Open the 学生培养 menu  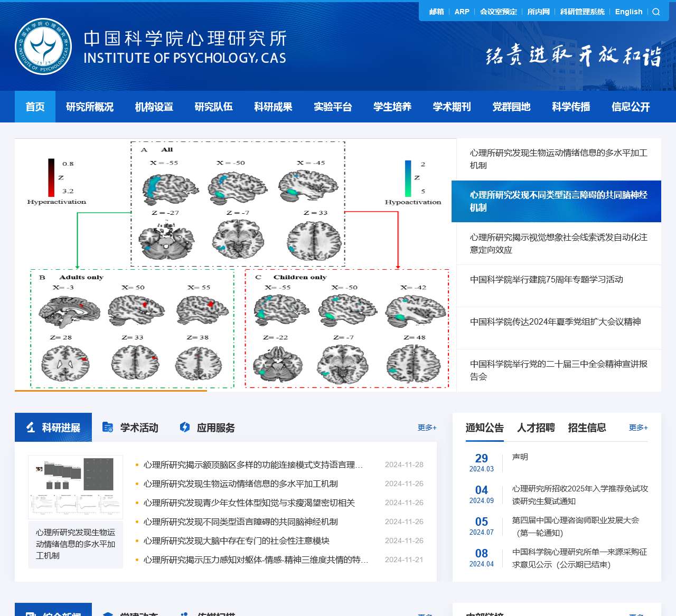click(392, 107)
